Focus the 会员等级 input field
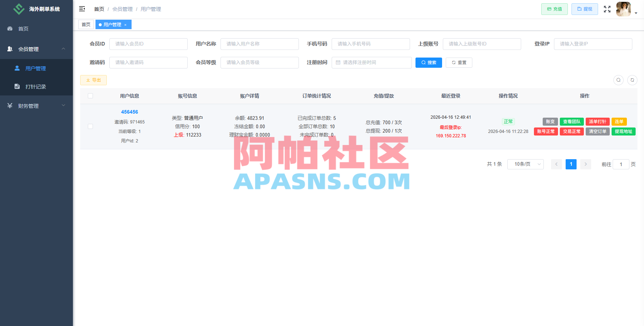Viewport: 644px width, 326px height. tap(259, 63)
